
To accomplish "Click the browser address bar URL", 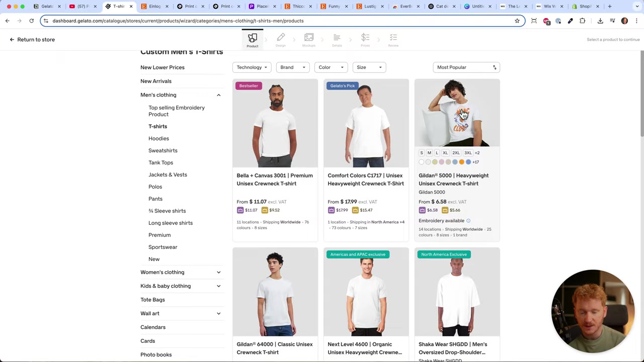I will 178,21.
